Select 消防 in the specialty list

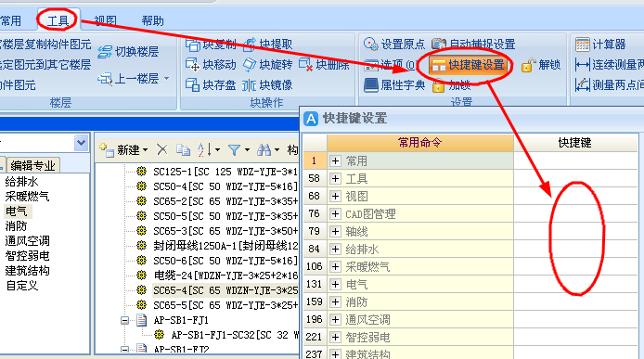click(17, 226)
